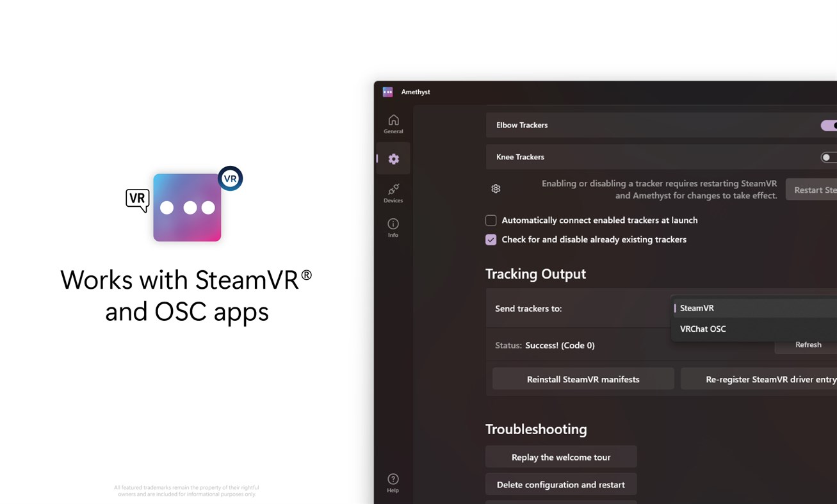Click the Restart SteamVR button

pos(811,190)
